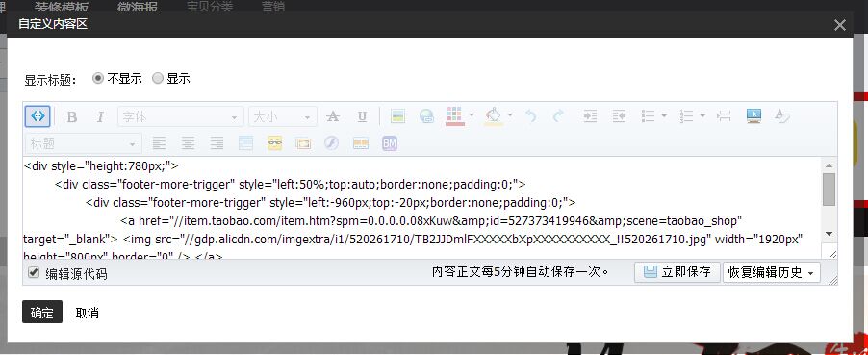Click the orange layout module icon
The image size is (868, 355).
click(360, 143)
